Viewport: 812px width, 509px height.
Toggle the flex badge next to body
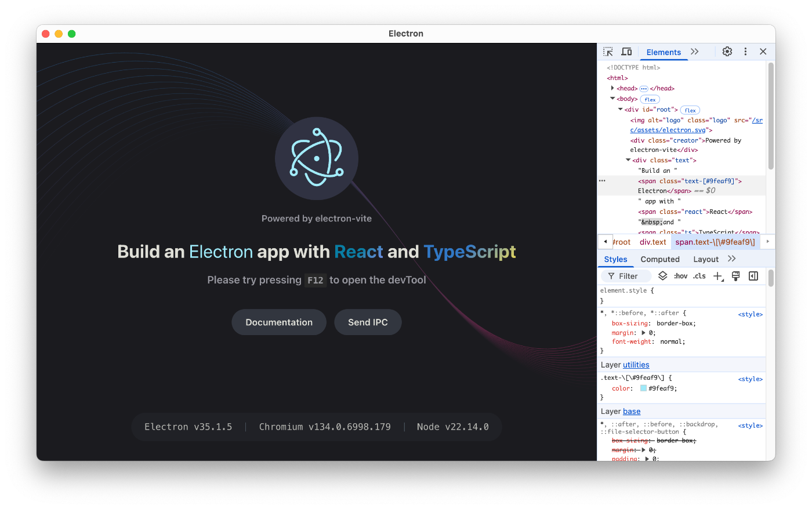tap(650, 99)
